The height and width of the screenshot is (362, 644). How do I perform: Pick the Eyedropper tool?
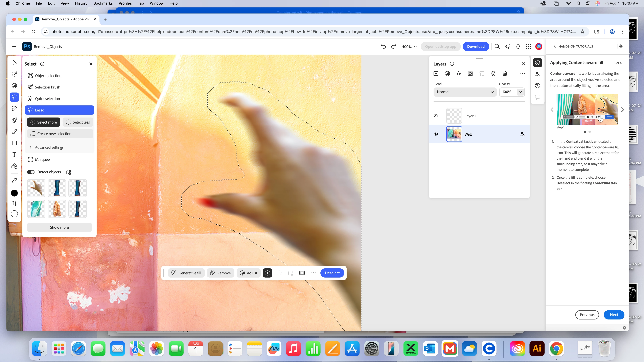14,180
